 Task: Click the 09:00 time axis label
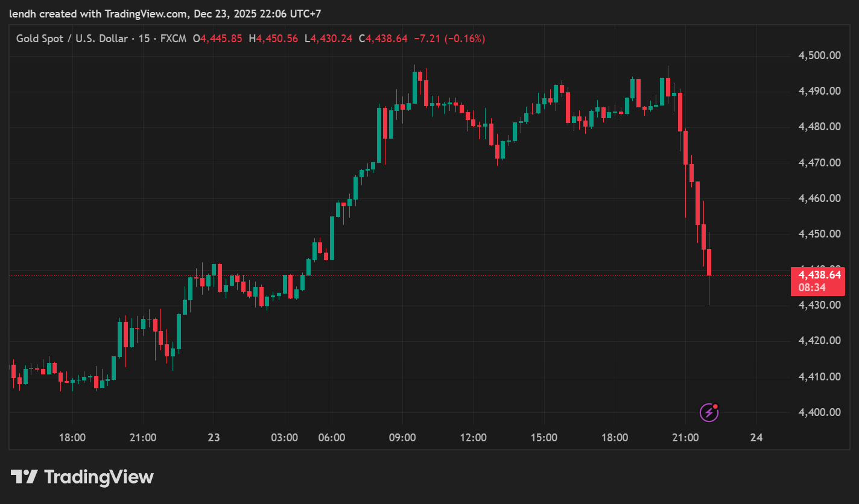[402, 438]
